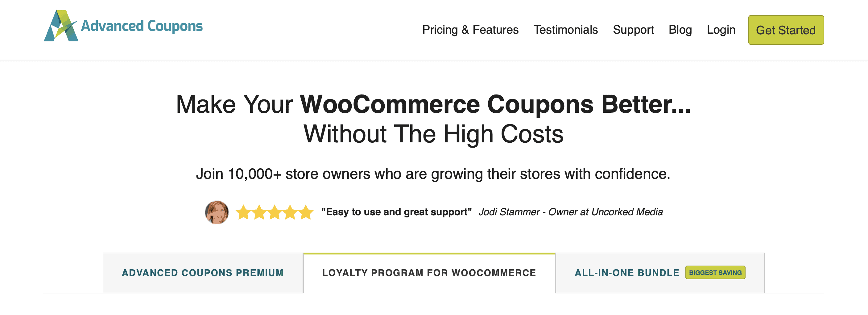Click the Login link
868x315 pixels.
tap(721, 30)
